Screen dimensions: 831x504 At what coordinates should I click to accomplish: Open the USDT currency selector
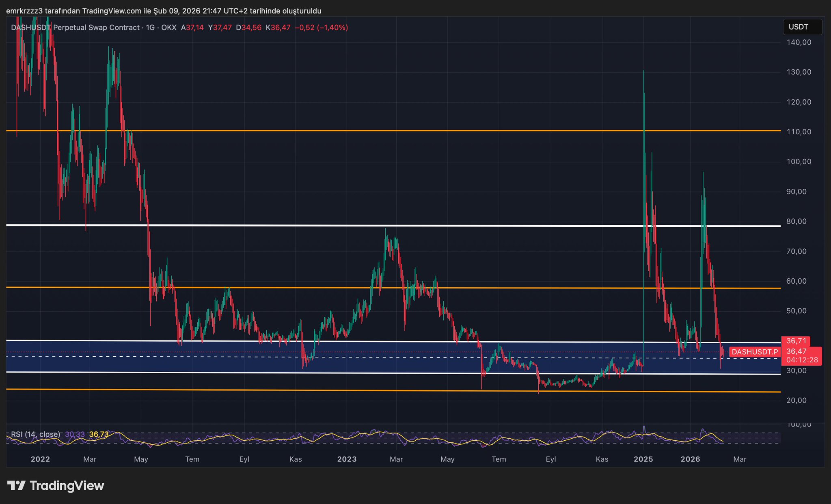pyautogui.click(x=802, y=27)
